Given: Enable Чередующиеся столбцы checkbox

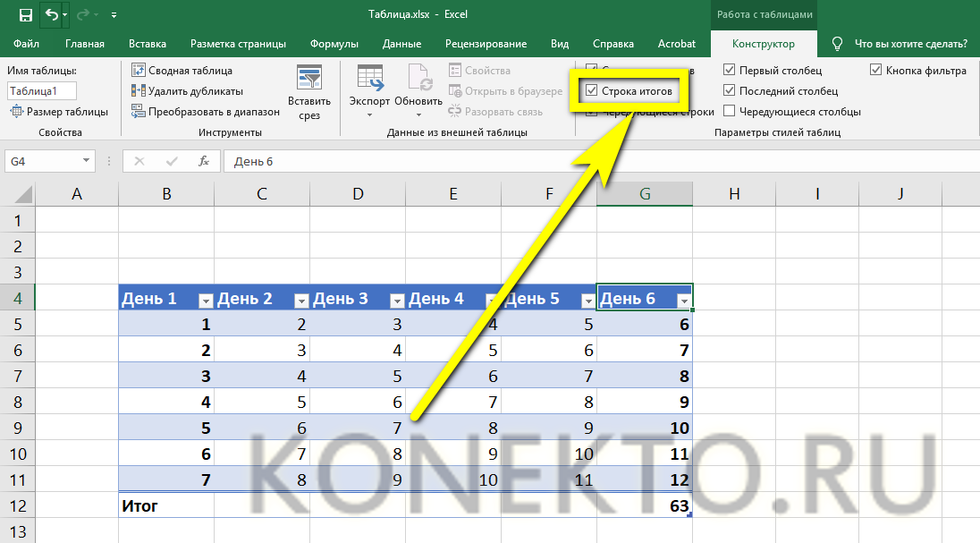Looking at the screenshot, I should click(x=730, y=112).
